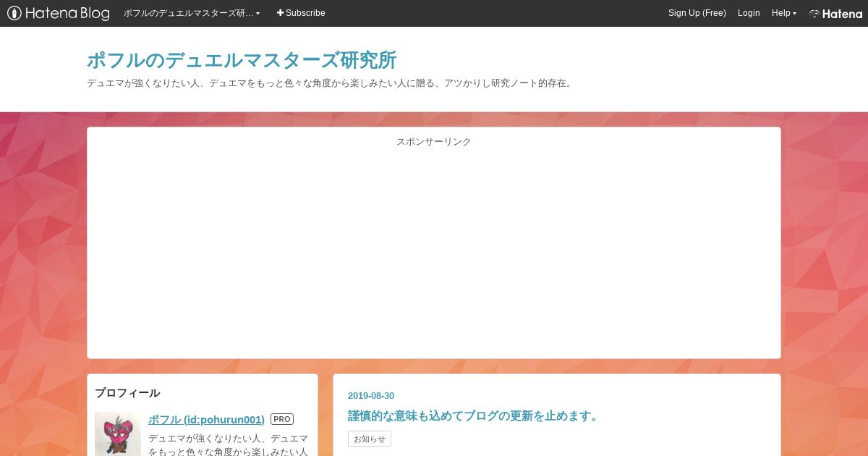Open profile avatar thumbnail
The width and height of the screenshot is (868, 456).
tap(118, 434)
